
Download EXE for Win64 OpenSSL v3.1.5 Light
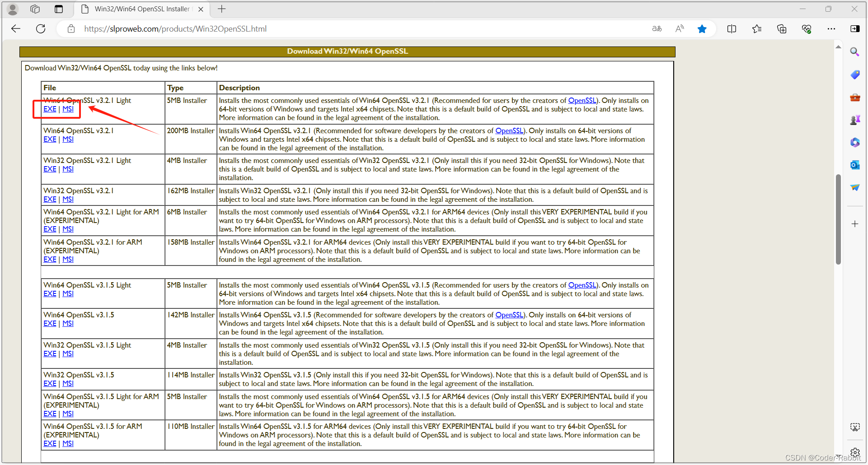pos(50,294)
